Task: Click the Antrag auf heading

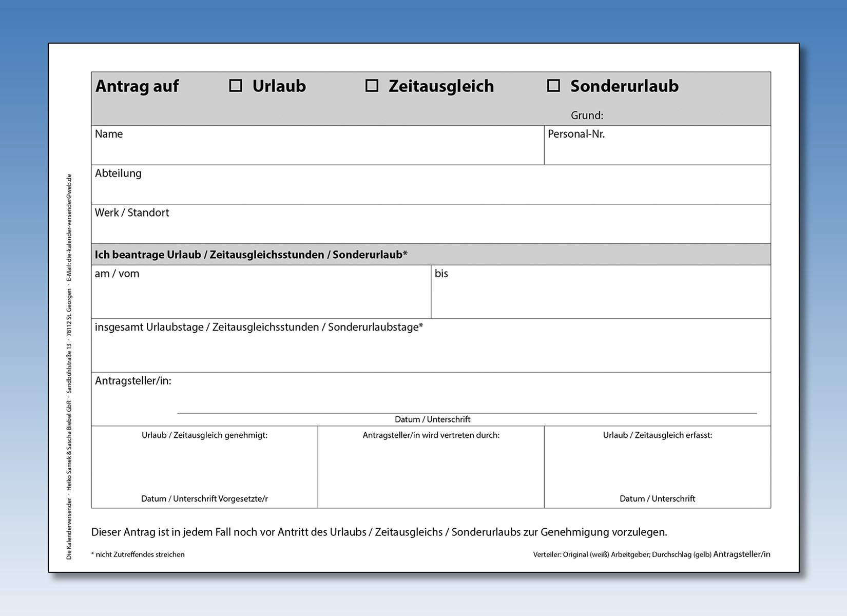Action: 137,86
